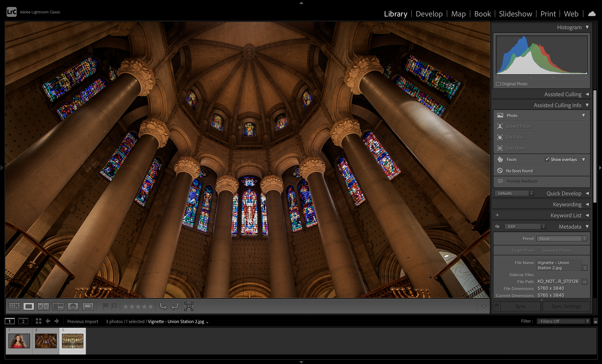The width and height of the screenshot is (602, 364).
Task: Expand the Keywording panel
Action: 567,204
